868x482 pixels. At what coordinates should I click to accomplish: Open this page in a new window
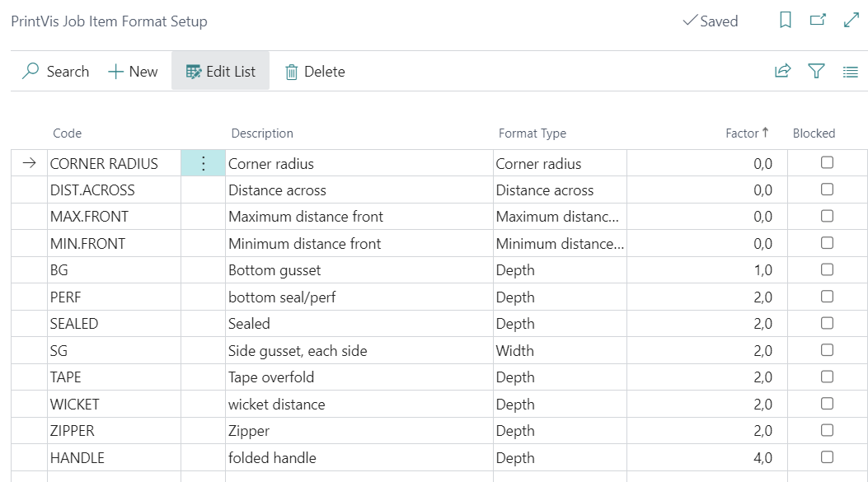[818, 21]
